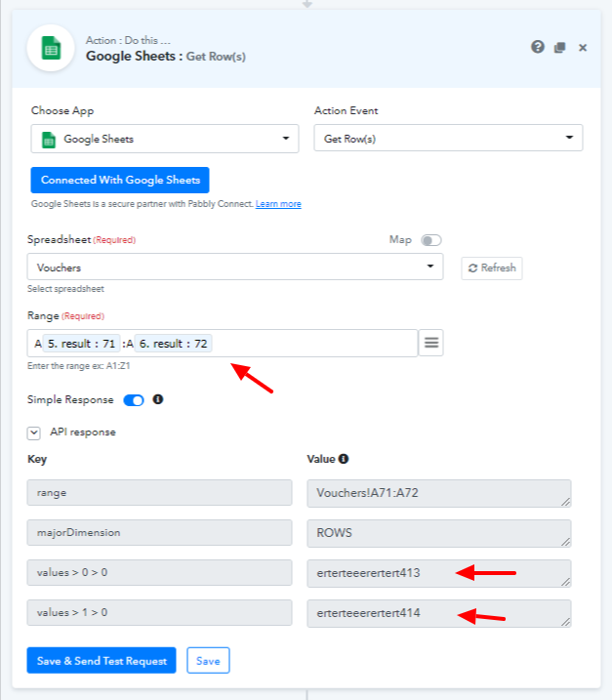Click the 'Google Sheets : Get Row(s)' title
This screenshot has width=612, height=700.
[x=166, y=57]
